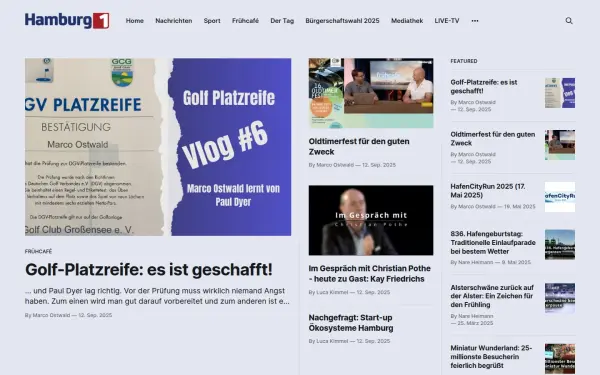Open Nachgefragt: Start-up Ökosysteme Hamburg article
This screenshot has width=600, height=375.
(x=351, y=323)
